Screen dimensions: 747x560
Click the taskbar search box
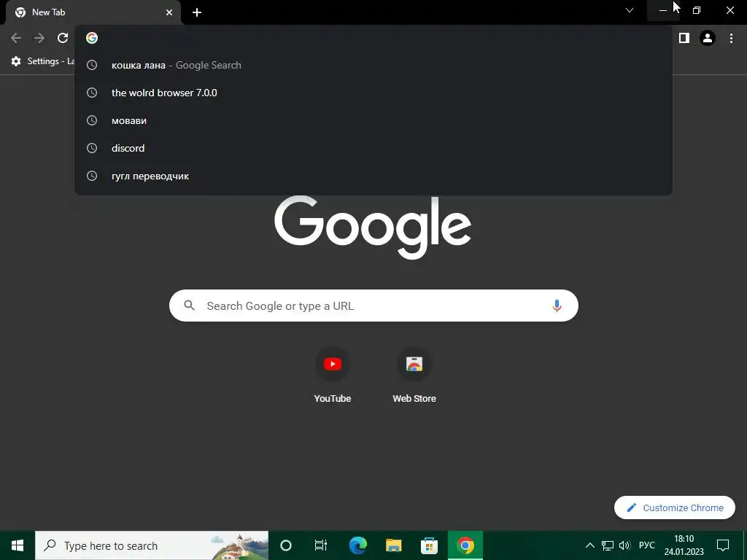152,545
